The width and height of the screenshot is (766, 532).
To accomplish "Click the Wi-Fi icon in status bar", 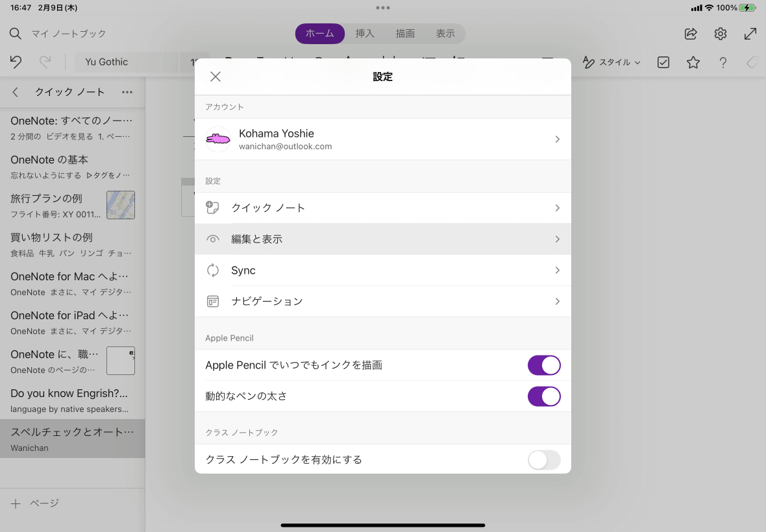I will 709,8.
